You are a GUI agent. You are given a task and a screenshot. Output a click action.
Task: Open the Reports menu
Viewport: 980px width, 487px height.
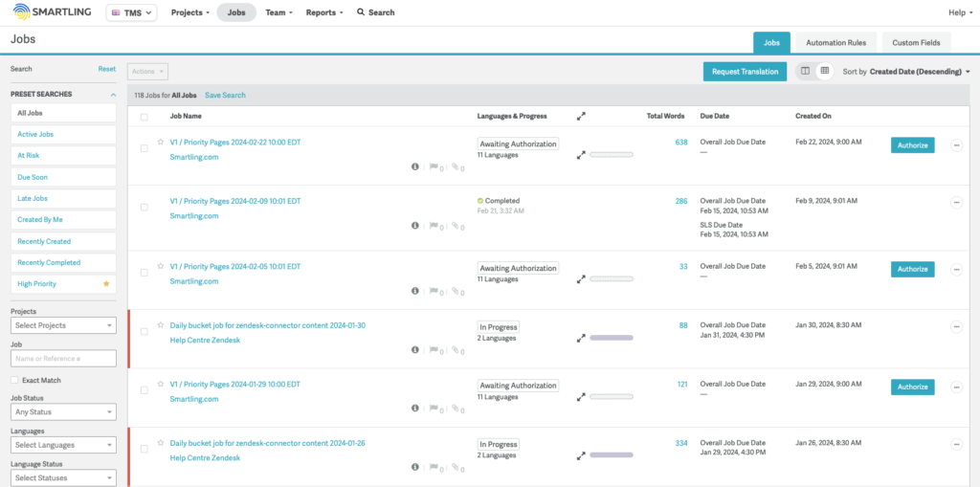pos(325,12)
